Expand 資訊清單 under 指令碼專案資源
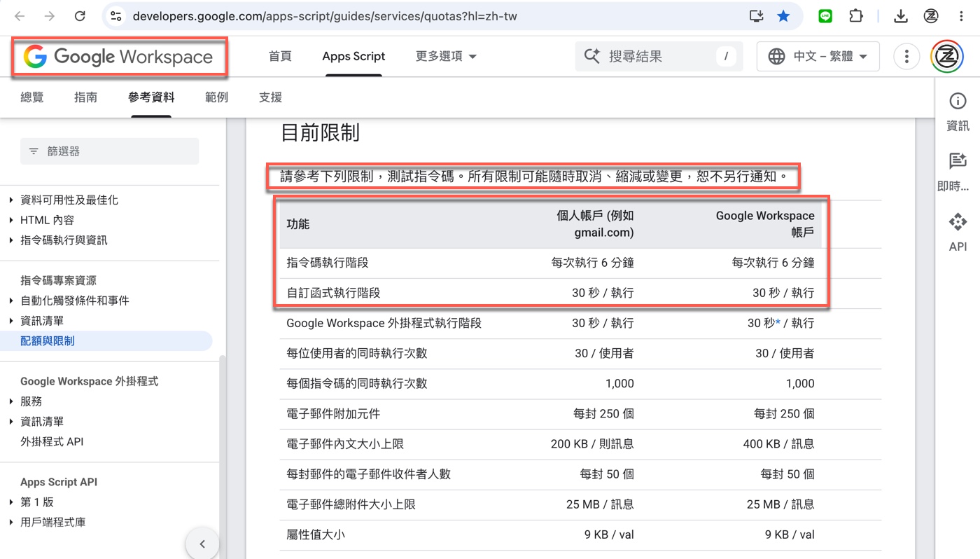The width and height of the screenshot is (980, 559). click(11, 322)
